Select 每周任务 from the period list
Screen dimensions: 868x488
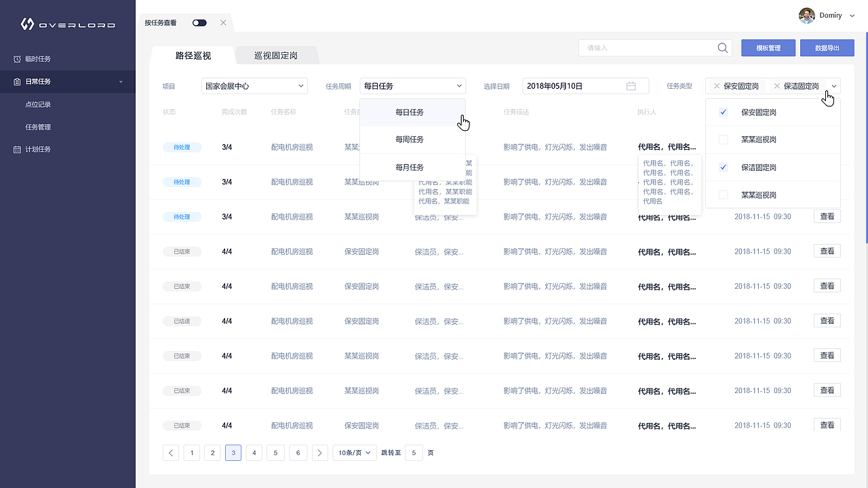[x=412, y=140]
